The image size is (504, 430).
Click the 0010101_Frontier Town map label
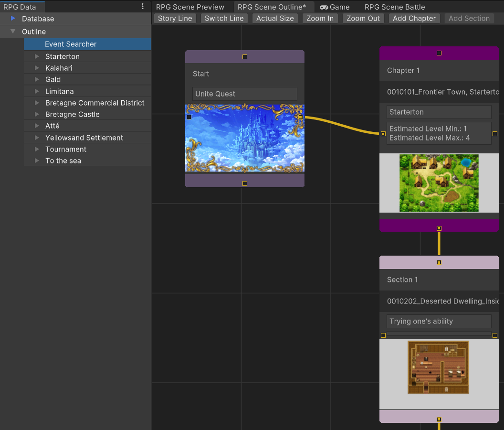coord(442,92)
